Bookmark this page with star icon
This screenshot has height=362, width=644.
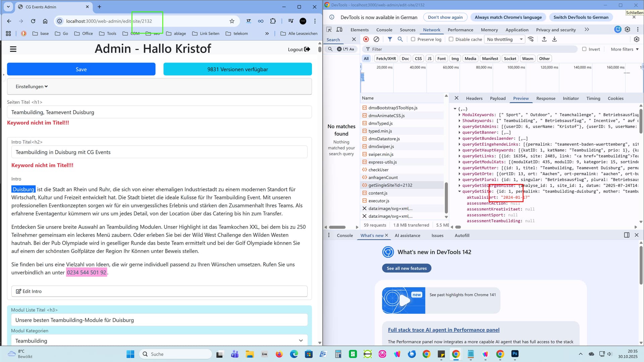pos(232,21)
